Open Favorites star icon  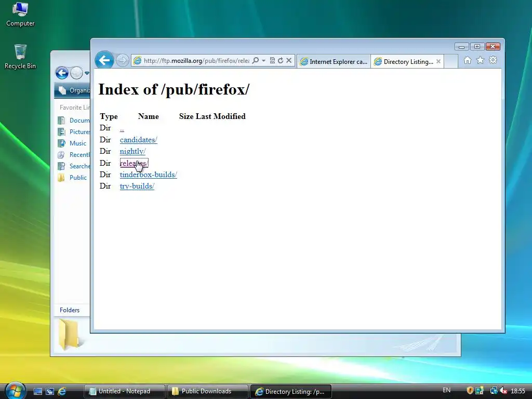point(480,60)
